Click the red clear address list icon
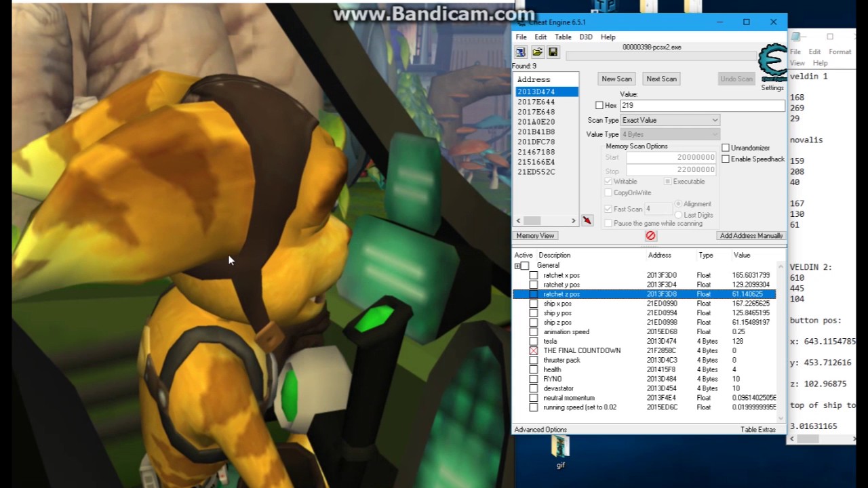This screenshot has width=868, height=488. [650, 236]
